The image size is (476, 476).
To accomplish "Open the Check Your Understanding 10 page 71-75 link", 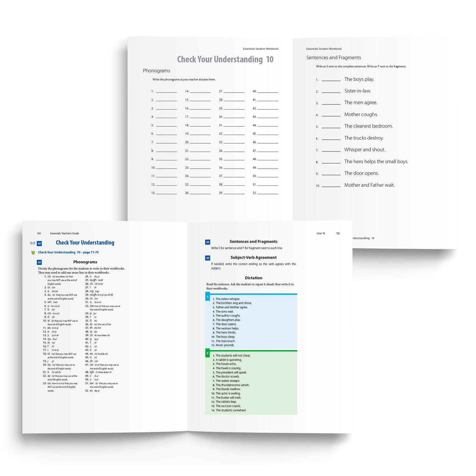I will [68, 252].
